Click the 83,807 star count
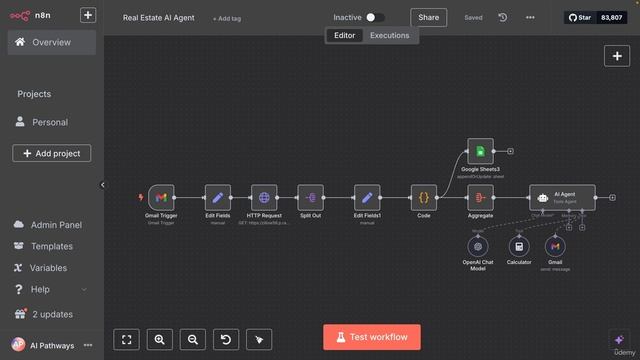 click(x=611, y=18)
